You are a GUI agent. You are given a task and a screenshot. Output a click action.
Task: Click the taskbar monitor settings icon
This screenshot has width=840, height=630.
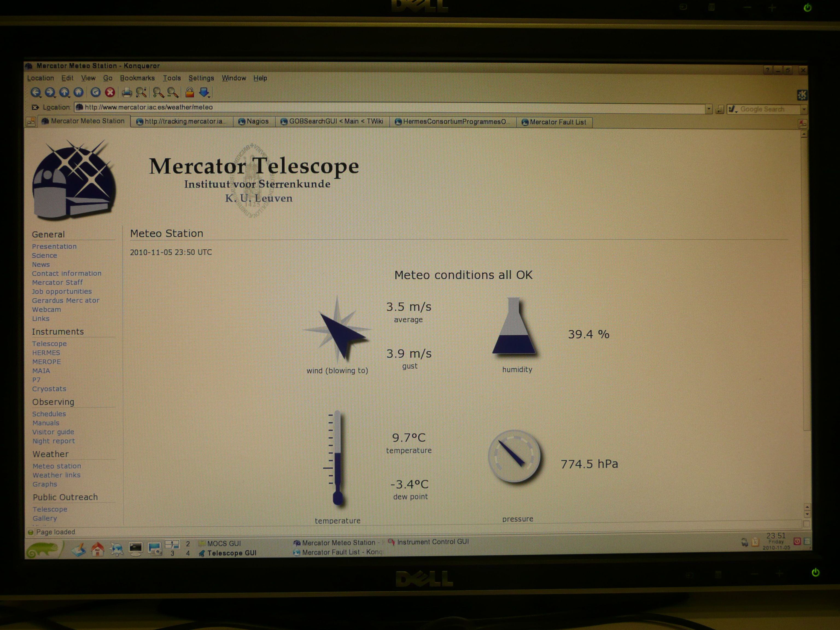pos(154,549)
